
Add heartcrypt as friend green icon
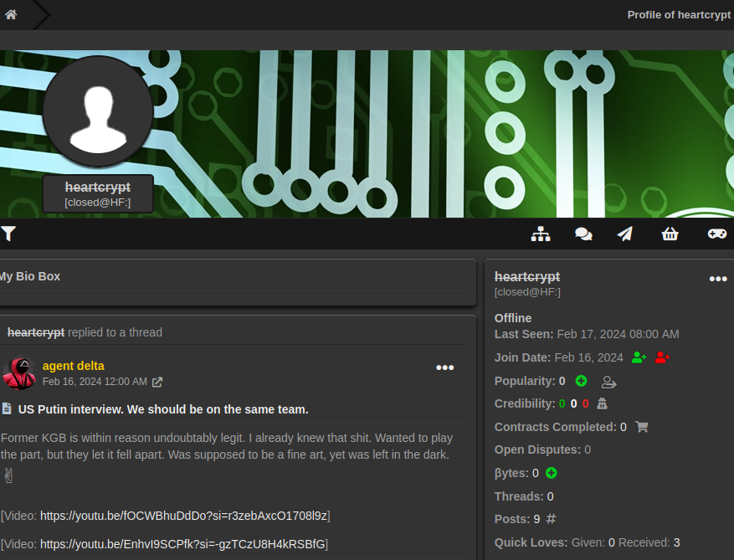[639, 357]
